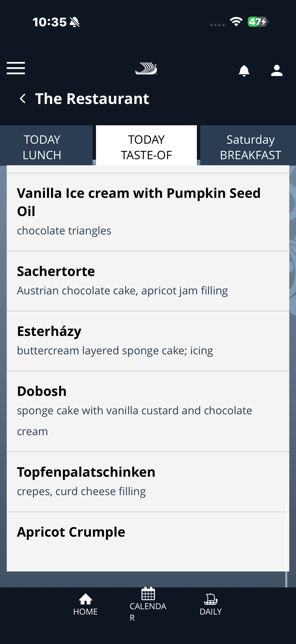Switch to Today Lunch tab
The width and height of the screenshot is (296, 644).
pyautogui.click(x=42, y=147)
